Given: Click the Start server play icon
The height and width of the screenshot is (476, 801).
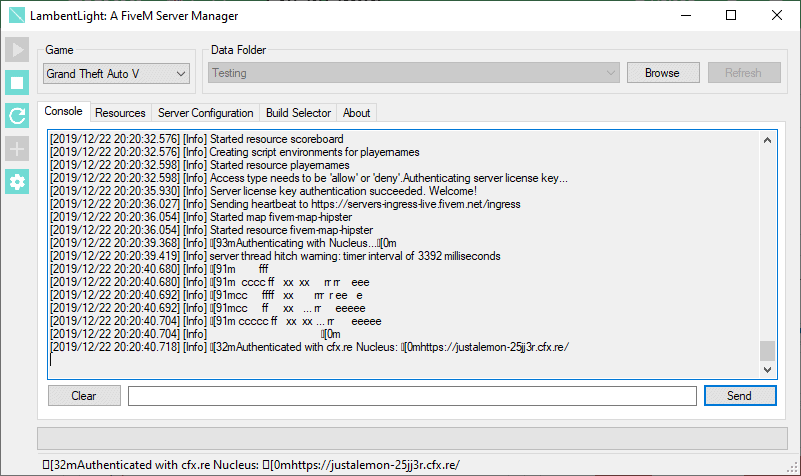Looking at the screenshot, I should point(17,50).
